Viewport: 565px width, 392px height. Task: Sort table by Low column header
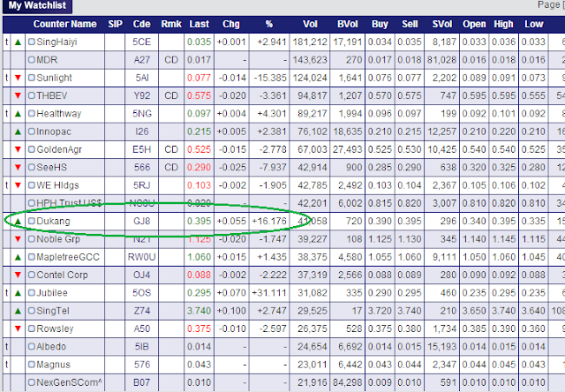coord(533,24)
